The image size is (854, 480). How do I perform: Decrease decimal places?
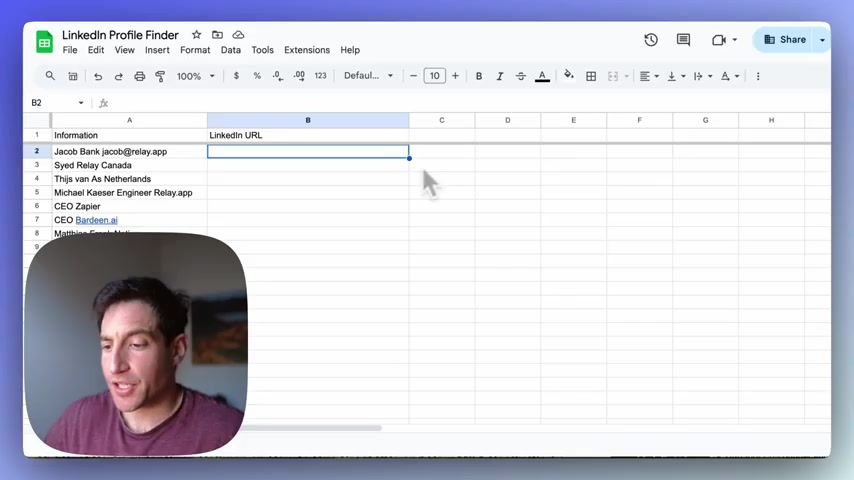tap(278, 76)
